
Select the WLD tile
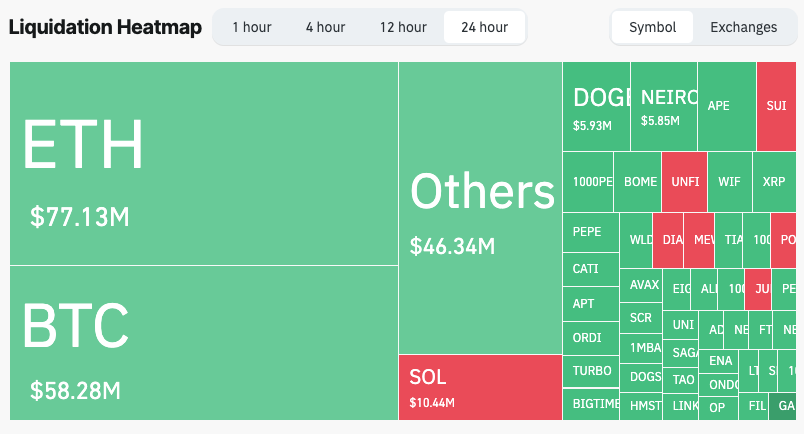pyautogui.click(x=636, y=240)
